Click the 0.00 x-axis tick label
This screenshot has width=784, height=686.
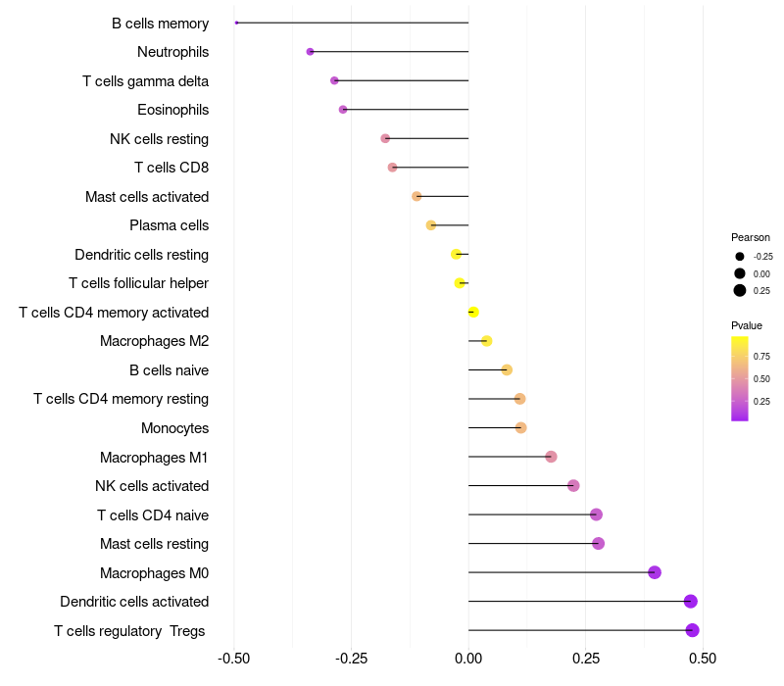(x=468, y=659)
